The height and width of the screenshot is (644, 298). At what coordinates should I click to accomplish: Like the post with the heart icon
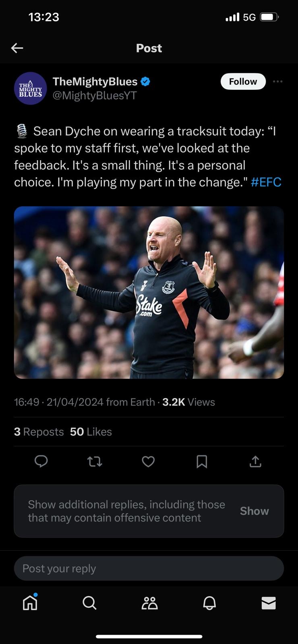[148, 461]
